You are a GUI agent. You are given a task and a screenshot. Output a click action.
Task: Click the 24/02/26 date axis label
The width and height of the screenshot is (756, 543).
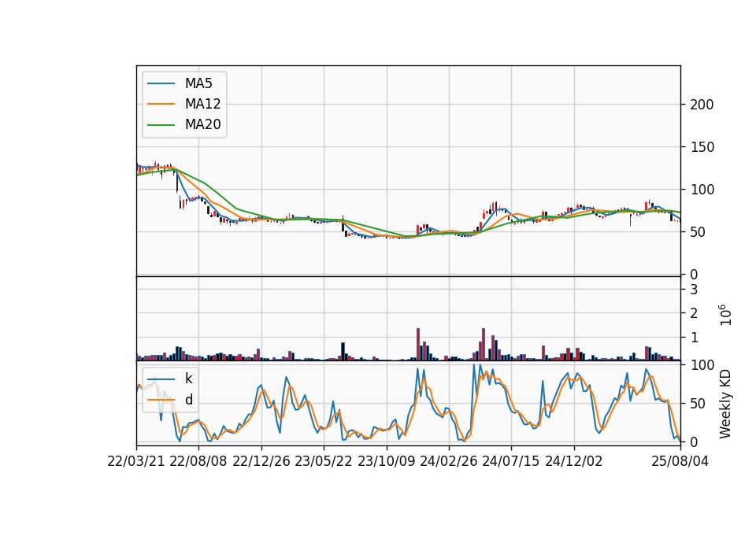point(449,461)
